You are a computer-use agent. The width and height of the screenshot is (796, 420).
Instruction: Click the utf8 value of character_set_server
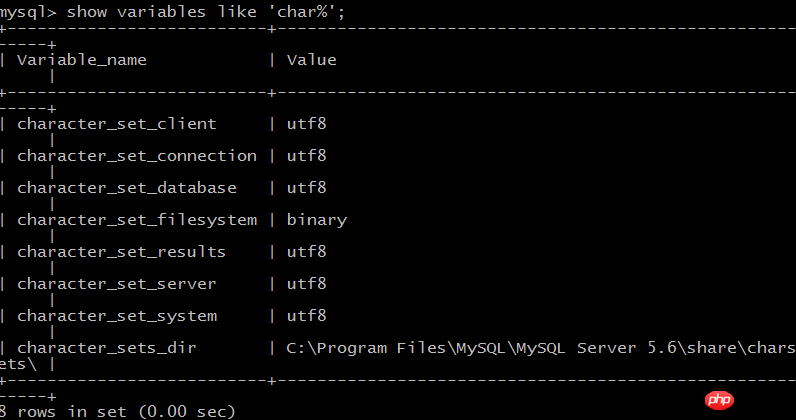[x=307, y=284]
